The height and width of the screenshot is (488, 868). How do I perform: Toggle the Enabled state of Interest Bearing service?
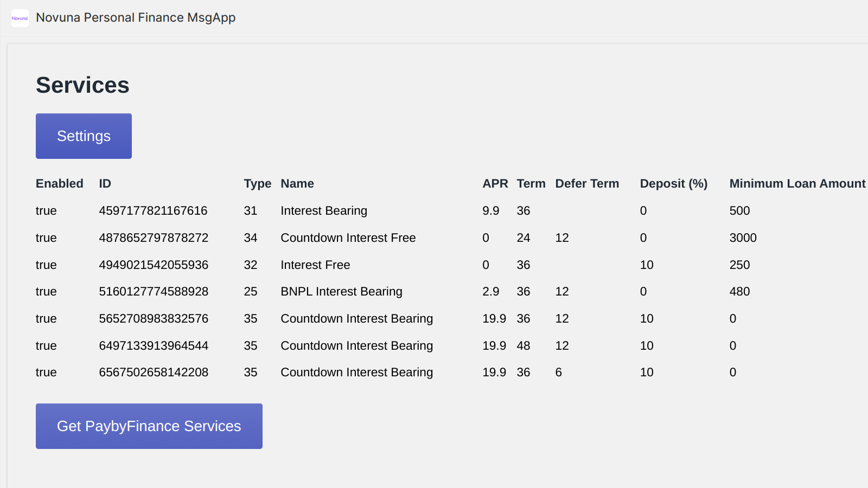pos(46,210)
